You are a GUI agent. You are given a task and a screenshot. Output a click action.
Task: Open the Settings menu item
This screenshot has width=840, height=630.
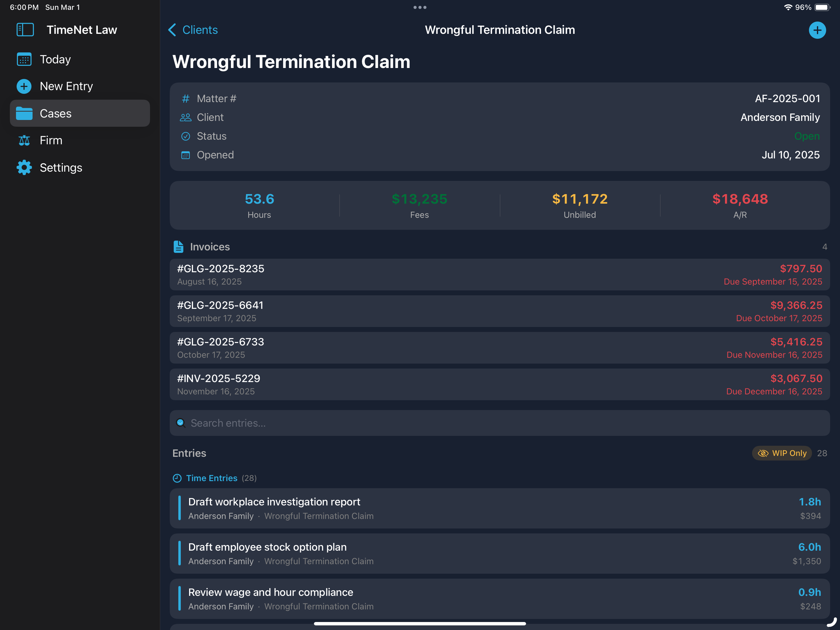click(80, 168)
